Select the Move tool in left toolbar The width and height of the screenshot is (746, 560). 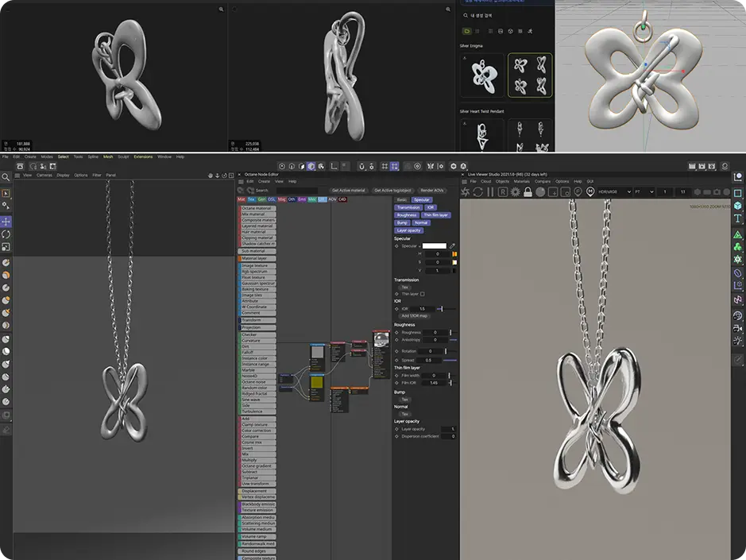(6, 222)
